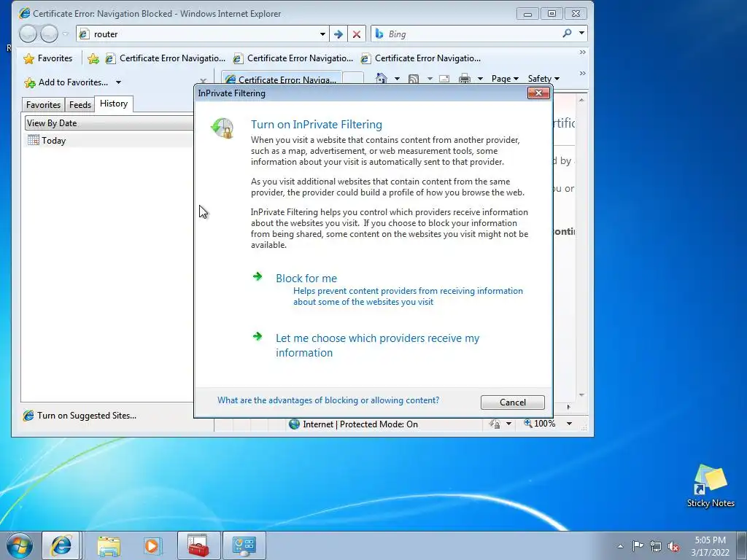Open the Windows Start button
Screen dimensions: 747x560
click(19, 545)
